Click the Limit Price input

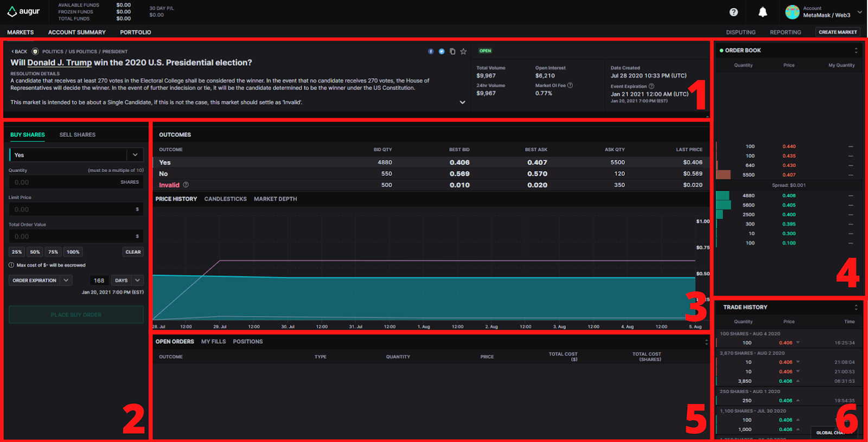(x=76, y=209)
